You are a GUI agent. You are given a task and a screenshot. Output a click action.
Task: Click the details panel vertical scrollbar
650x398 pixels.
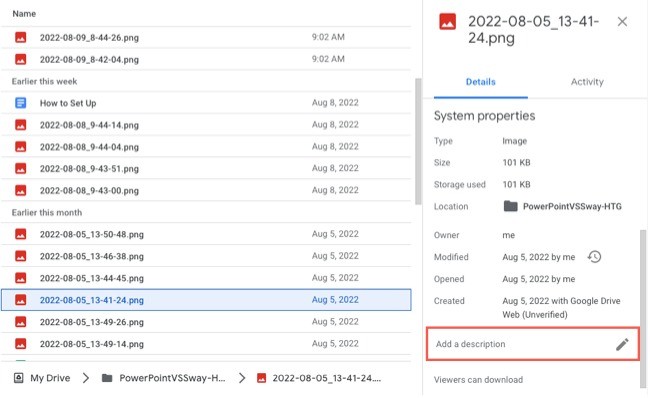pyautogui.click(x=643, y=309)
